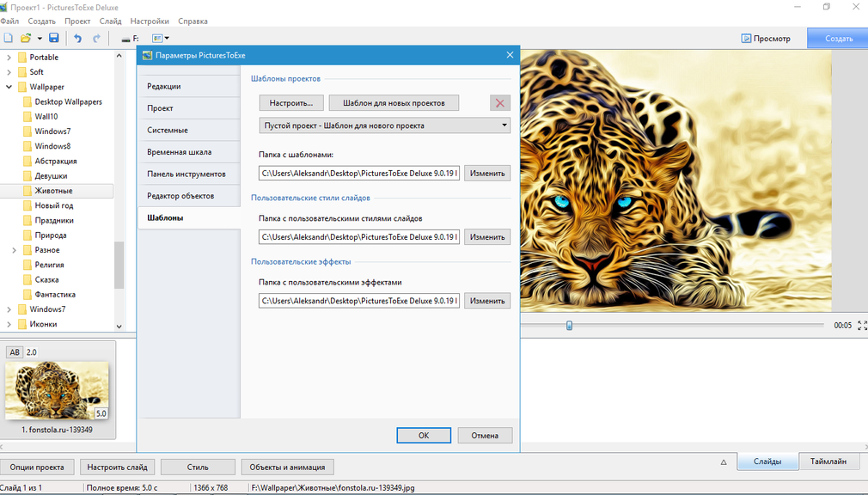Click Изменить for custom effects folder
The height and width of the screenshot is (495, 868).
pyautogui.click(x=487, y=301)
